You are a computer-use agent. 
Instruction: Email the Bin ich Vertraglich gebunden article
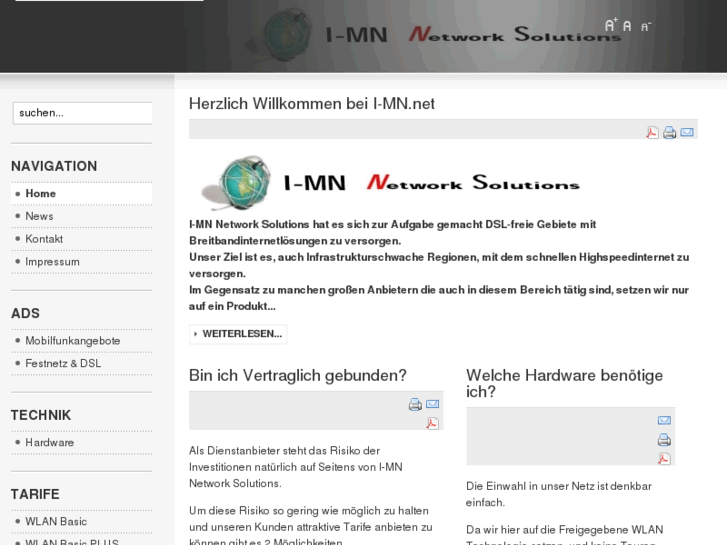coord(433,404)
